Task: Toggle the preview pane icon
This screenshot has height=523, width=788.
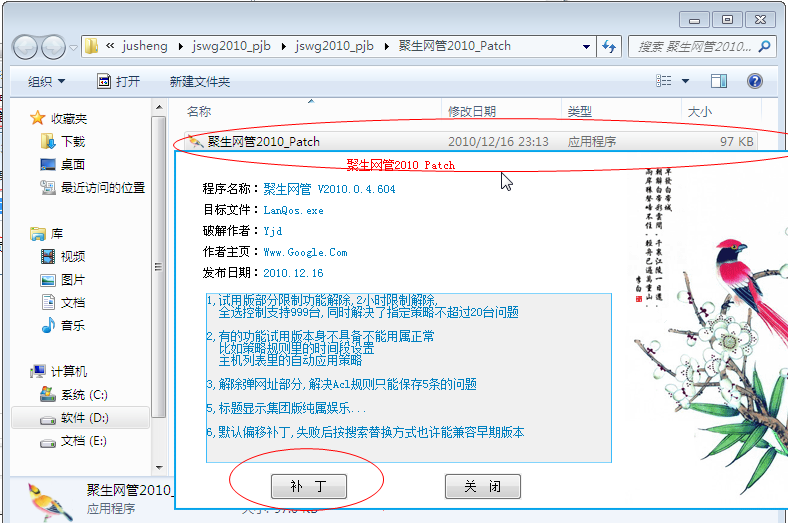Action: 719,81
